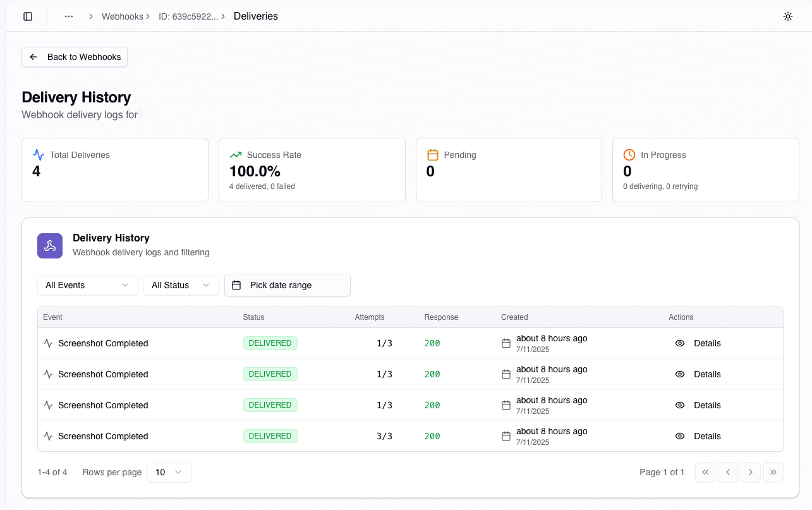Click the 3/3 attempts cell
Viewport: 812px width, 510px height.
click(384, 436)
